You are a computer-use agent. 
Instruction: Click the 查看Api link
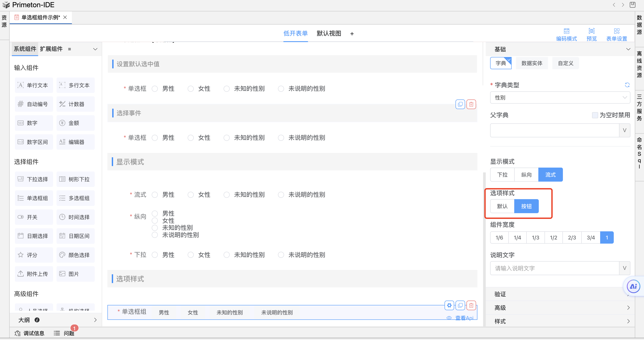tap(464, 318)
